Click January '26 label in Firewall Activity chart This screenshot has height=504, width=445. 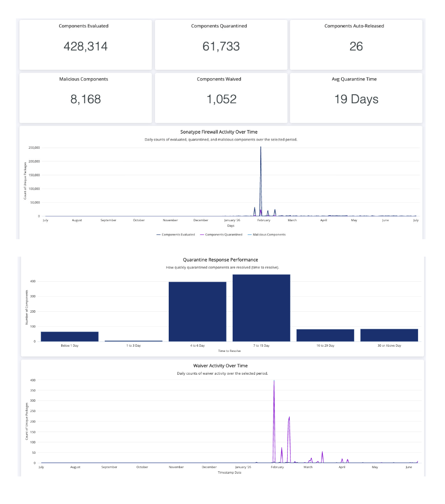(232, 220)
